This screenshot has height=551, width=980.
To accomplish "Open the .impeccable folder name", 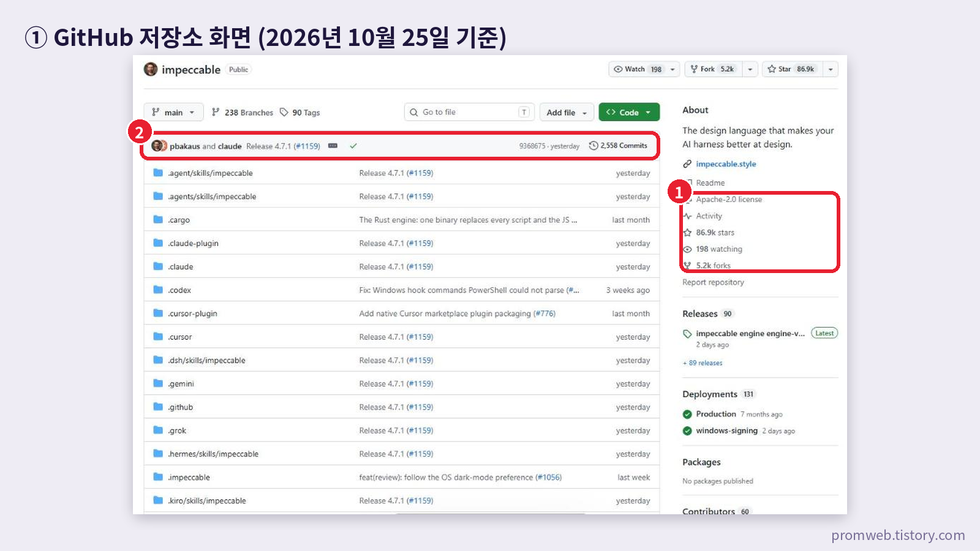I will coord(189,478).
